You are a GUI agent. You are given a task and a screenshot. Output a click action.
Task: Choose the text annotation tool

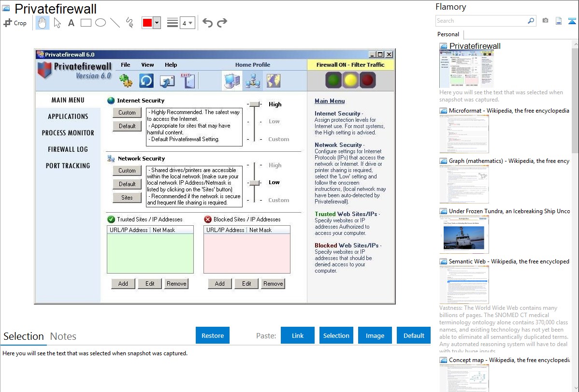(x=71, y=23)
